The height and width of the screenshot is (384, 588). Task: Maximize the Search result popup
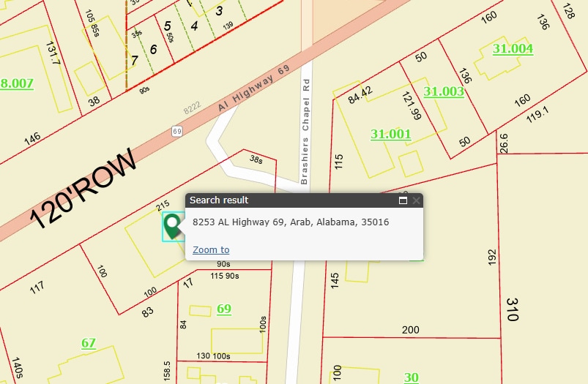[403, 200]
